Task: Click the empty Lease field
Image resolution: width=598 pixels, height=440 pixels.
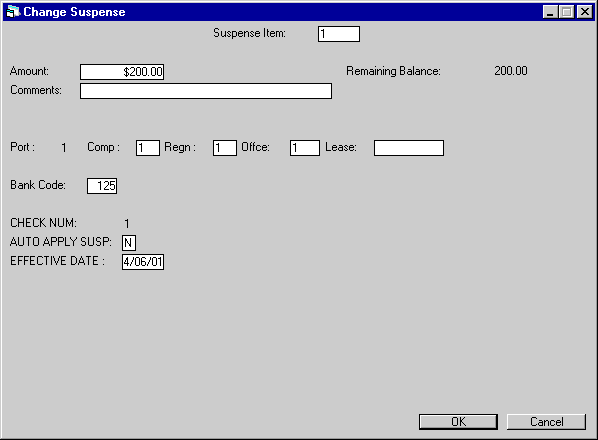Action: 409,148
